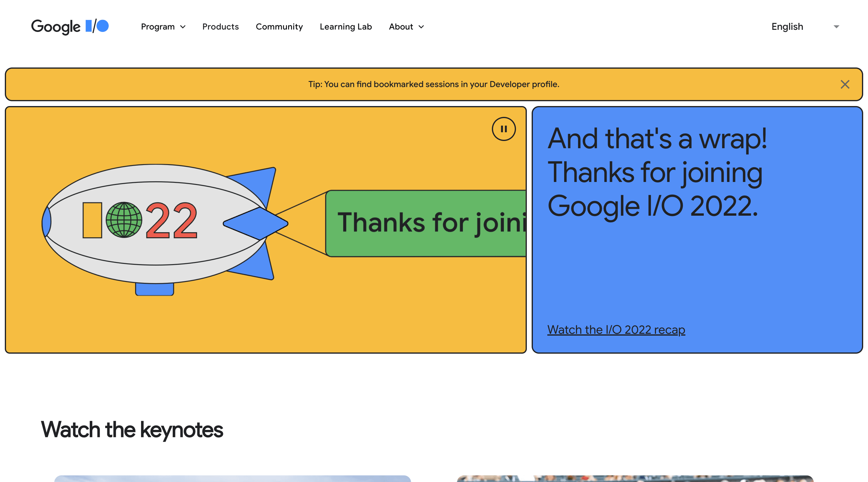This screenshot has width=868, height=482.
Task: Click the Developer profile tip text
Action: (434, 85)
